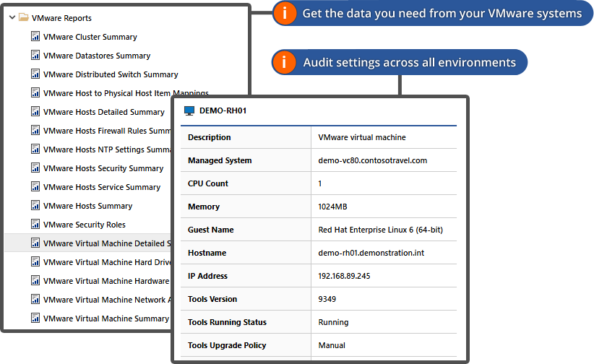Open VMware Hosts NTP Settings report
The image size is (594, 364).
tap(107, 149)
